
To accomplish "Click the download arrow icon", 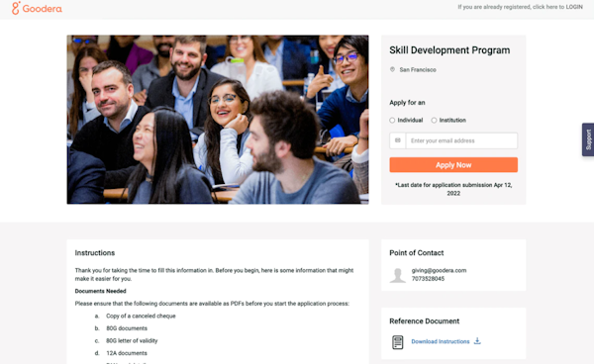I will coord(477,341).
